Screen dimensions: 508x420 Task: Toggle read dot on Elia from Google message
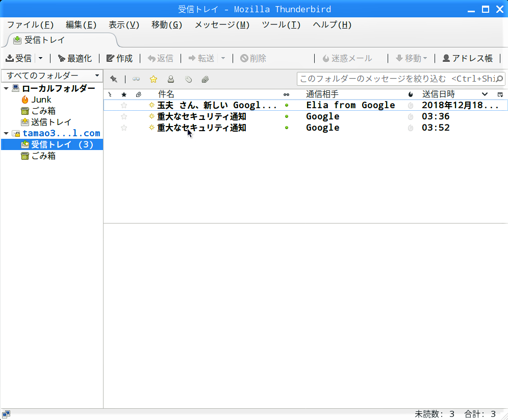287,105
